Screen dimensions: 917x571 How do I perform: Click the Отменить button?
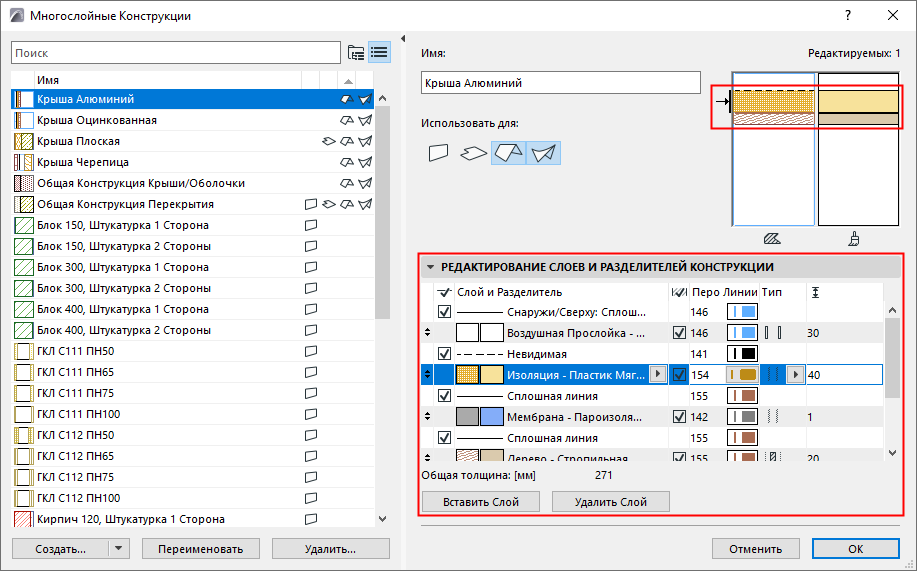(756, 549)
